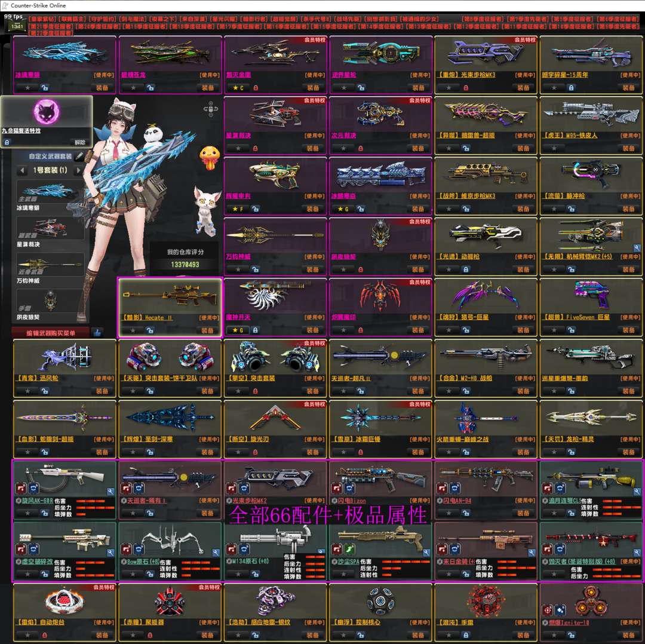The height and width of the screenshot is (644, 645).
Task: Toggle the star C favorite on 黯灭金凰
Action: tap(238, 88)
